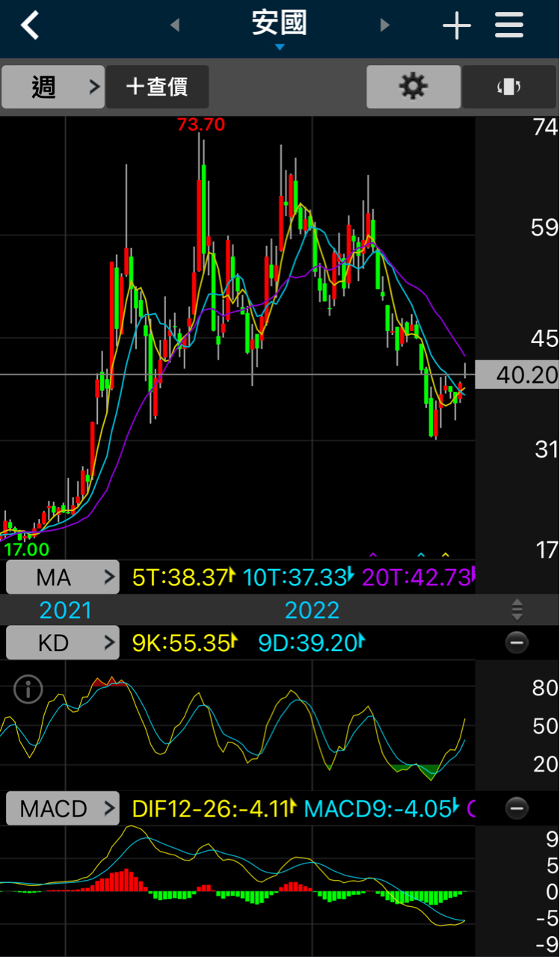Expand the MACD indicator selector
Image resolution: width=560 pixels, height=957 pixels.
pos(63,808)
